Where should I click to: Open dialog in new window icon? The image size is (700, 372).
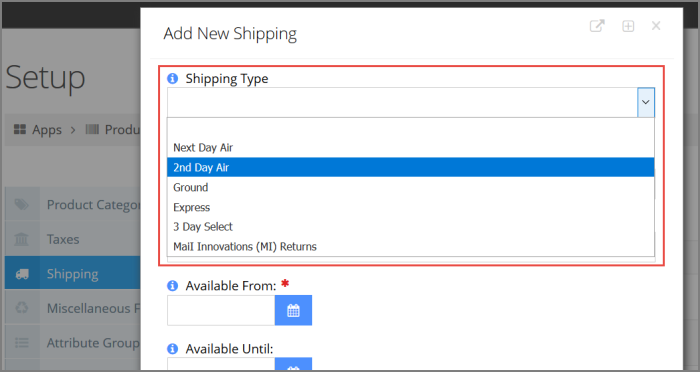597,26
